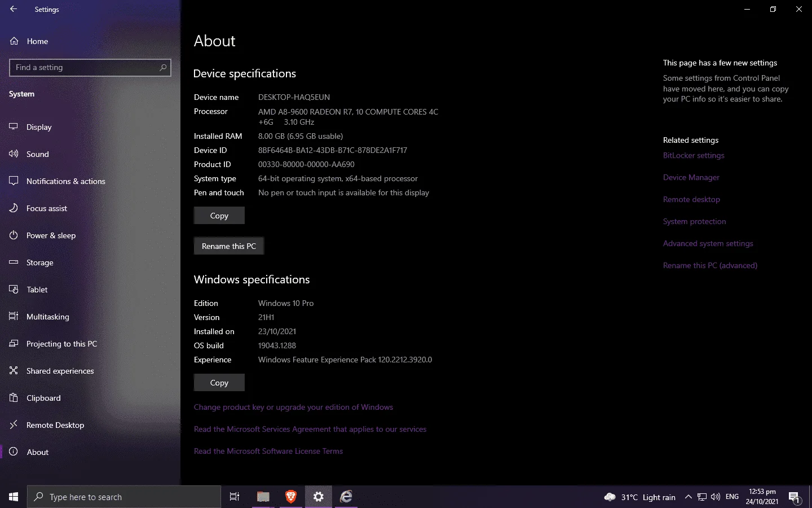Open the Focus assist moon icon
Image resolution: width=812 pixels, height=508 pixels.
tap(14, 208)
